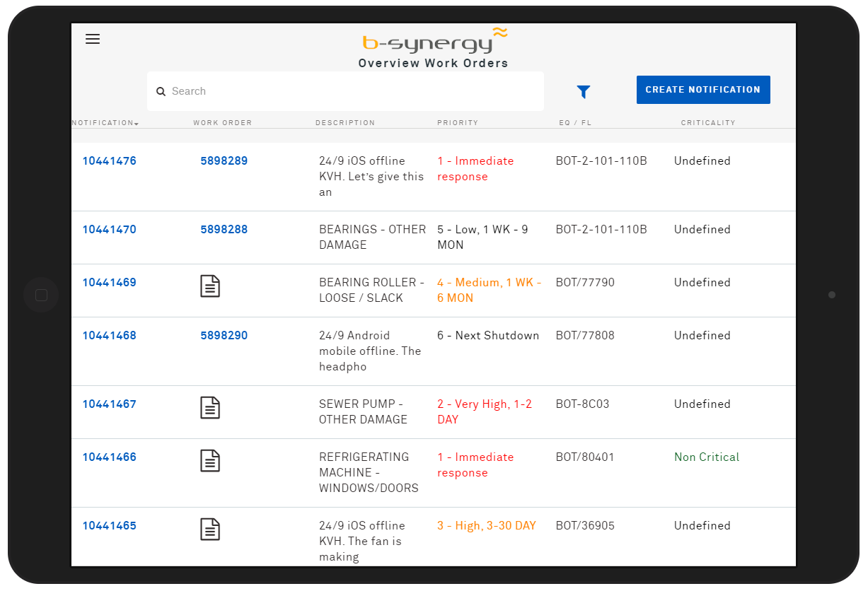The width and height of the screenshot is (868, 591).
Task: Click priority 4 - Medium, 1 WK - 6 MON
Action: pos(490,291)
